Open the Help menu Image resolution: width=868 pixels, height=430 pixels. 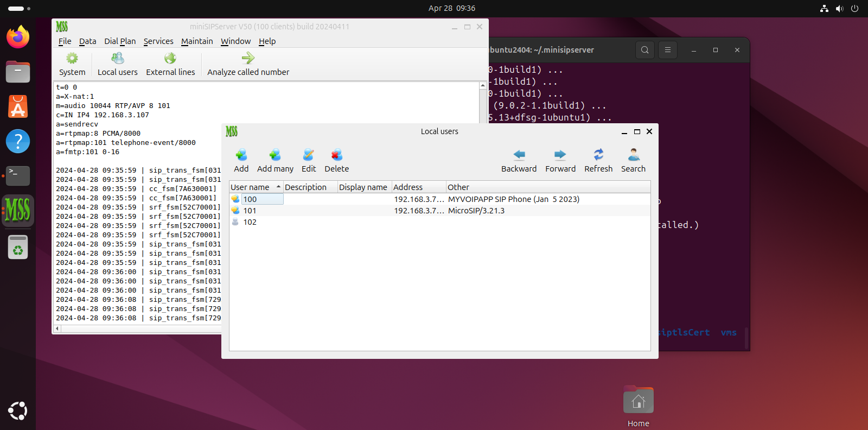click(267, 41)
